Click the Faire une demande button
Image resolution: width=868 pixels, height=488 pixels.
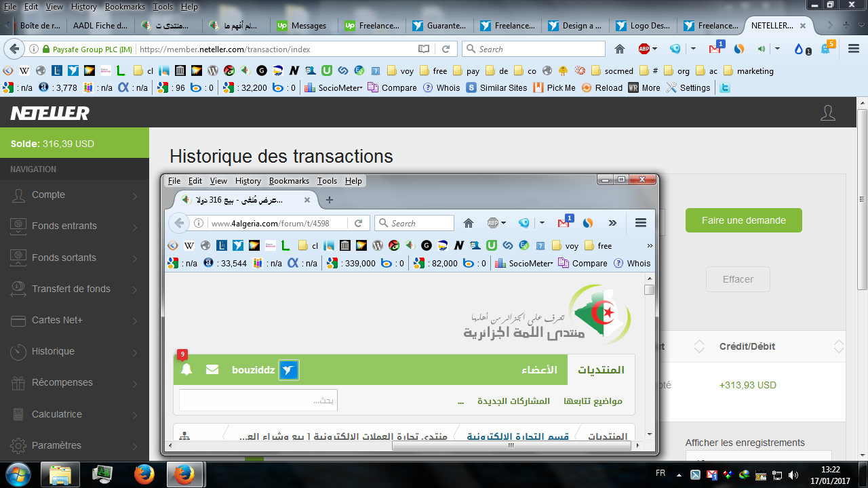point(743,220)
